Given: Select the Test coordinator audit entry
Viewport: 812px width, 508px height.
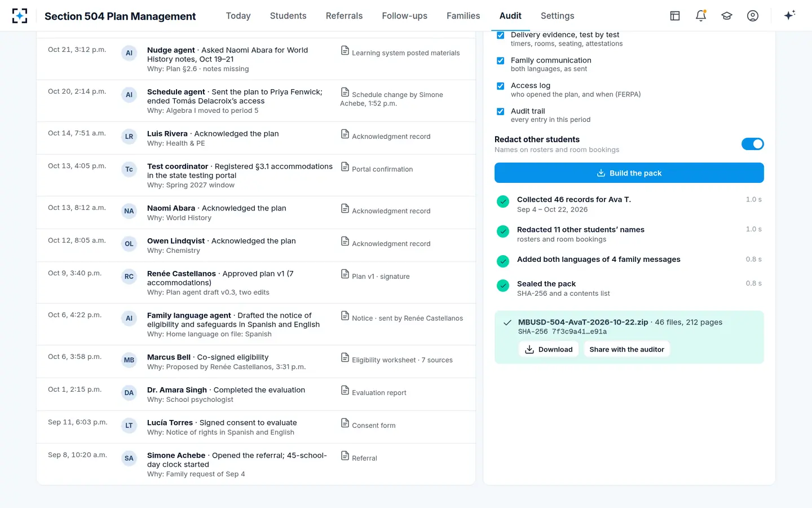Looking at the screenshot, I should tap(256, 176).
